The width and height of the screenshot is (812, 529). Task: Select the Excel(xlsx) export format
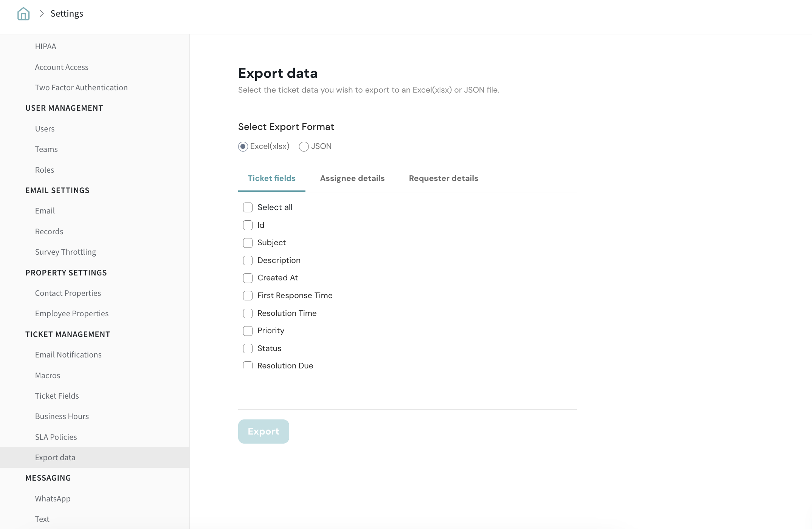(x=243, y=147)
